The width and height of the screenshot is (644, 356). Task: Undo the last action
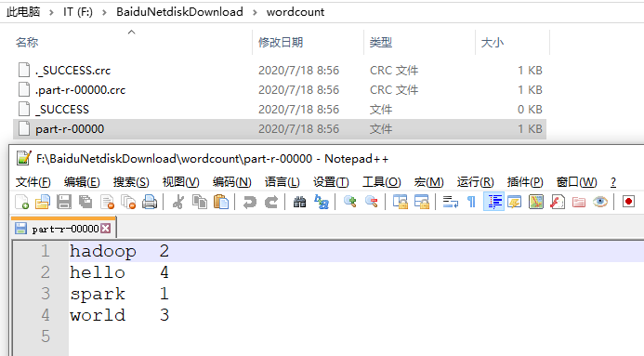pos(249,202)
